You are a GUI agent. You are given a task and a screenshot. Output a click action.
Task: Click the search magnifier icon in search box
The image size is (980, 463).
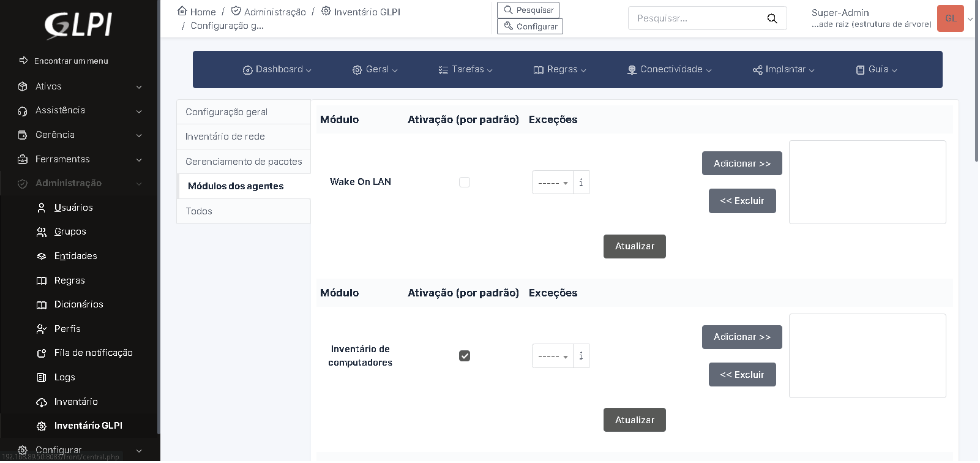pyautogui.click(x=772, y=18)
